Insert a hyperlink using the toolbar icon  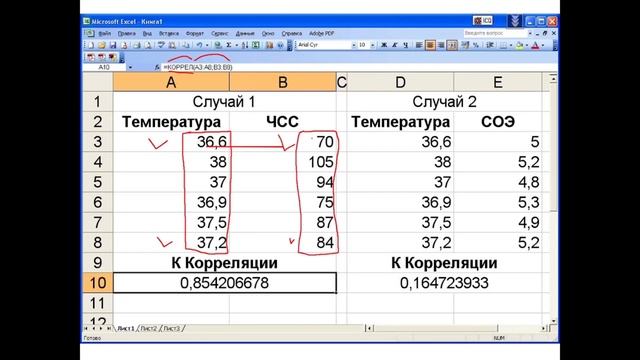tap(218, 45)
